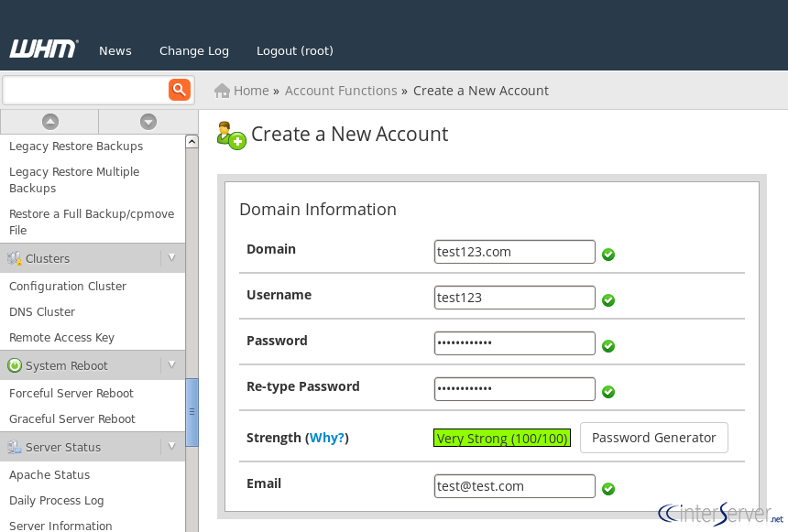The height and width of the screenshot is (532, 788).
Task: Click the Why? link beside Strength
Action: click(327, 438)
